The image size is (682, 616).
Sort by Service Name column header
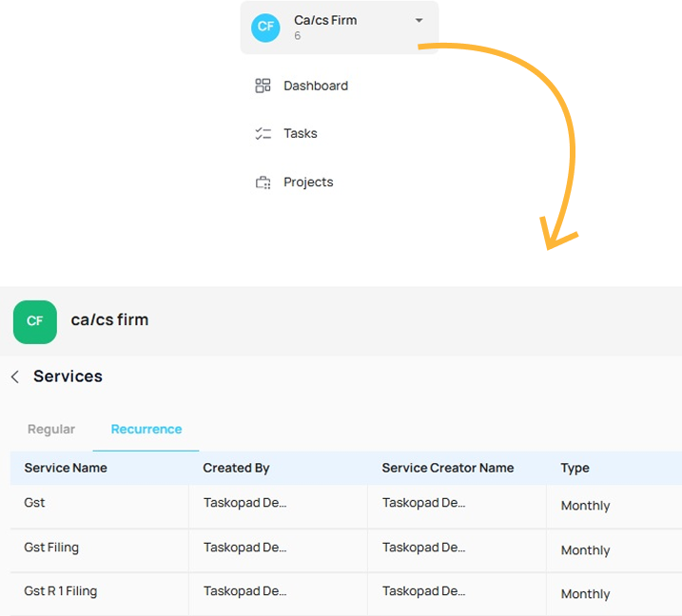tap(66, 468)
